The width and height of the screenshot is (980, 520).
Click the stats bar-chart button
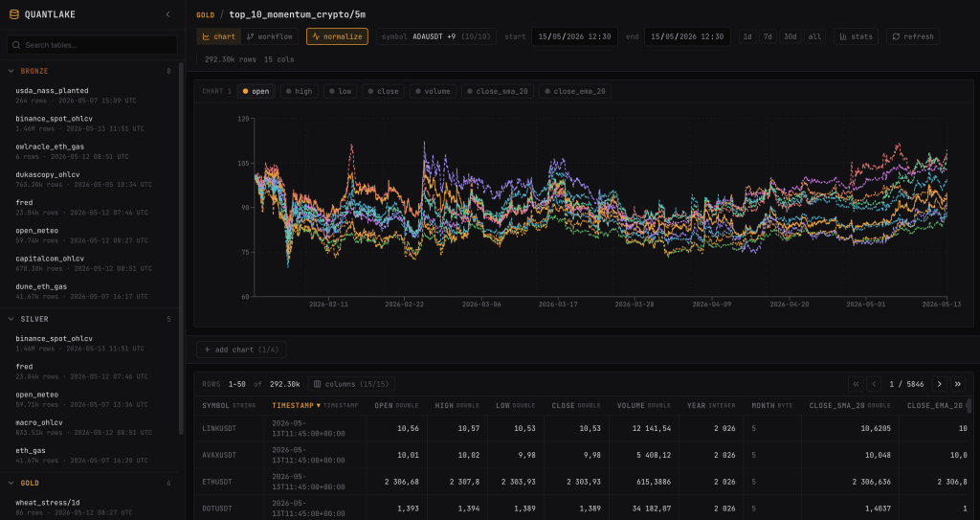[x=856, y=36]
